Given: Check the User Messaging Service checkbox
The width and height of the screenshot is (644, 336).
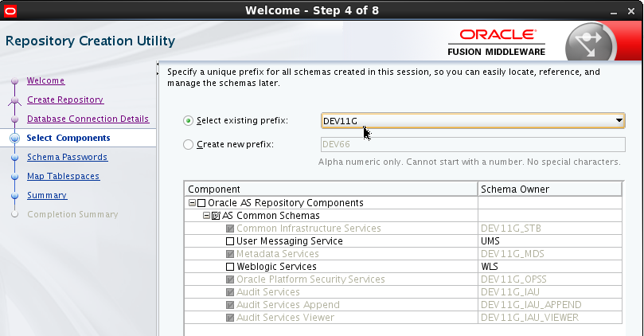Looking at the screenshot, I should (230, 241).
